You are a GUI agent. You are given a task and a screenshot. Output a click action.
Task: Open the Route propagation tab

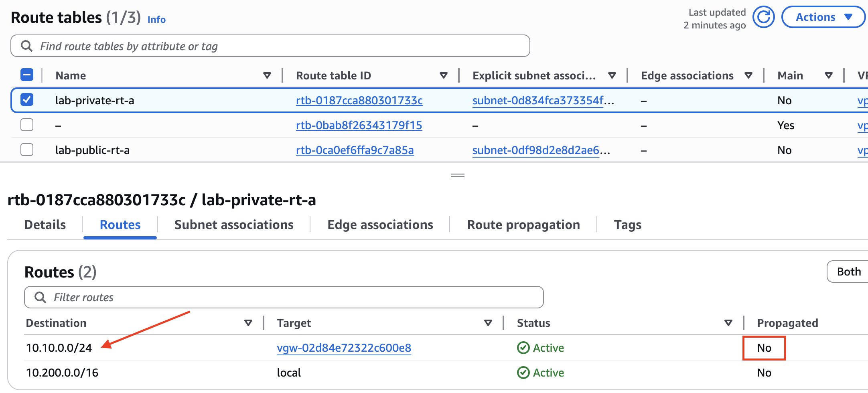(523, 225)
